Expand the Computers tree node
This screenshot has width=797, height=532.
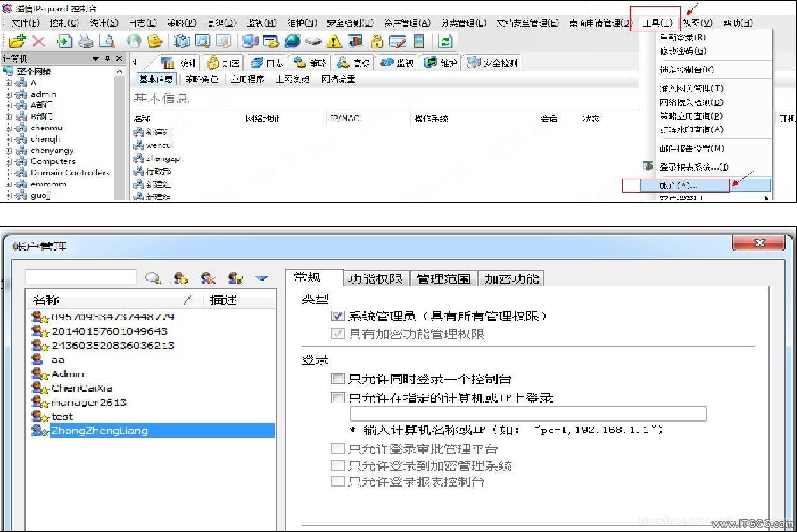click(9, 161)
